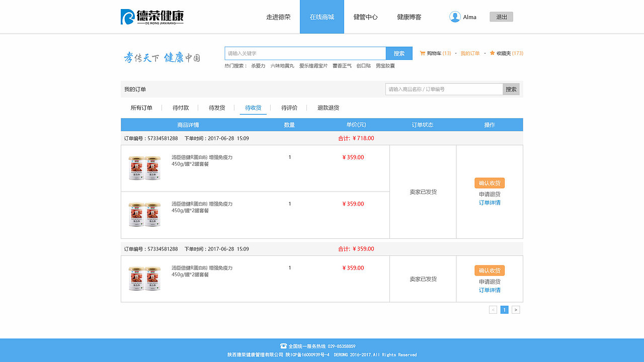
Task: Click 申请退货 link for first order
Action: click(489, 194)
